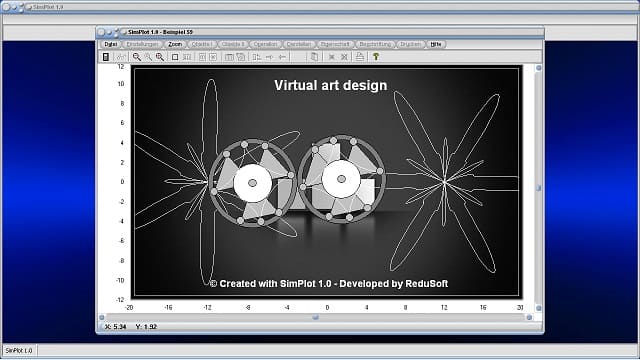Click the left end knob of the horizontal slider
The height and width of the screenshot is (360, 640).
[x=102, y=317]
